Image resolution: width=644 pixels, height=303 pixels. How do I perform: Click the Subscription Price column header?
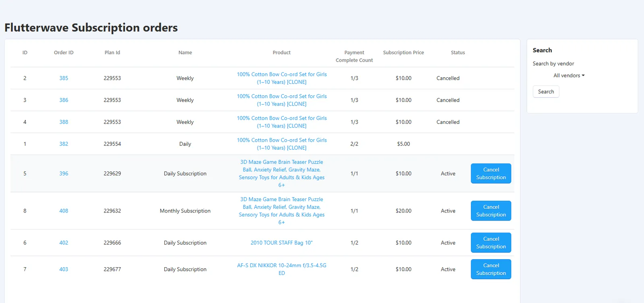403,53
